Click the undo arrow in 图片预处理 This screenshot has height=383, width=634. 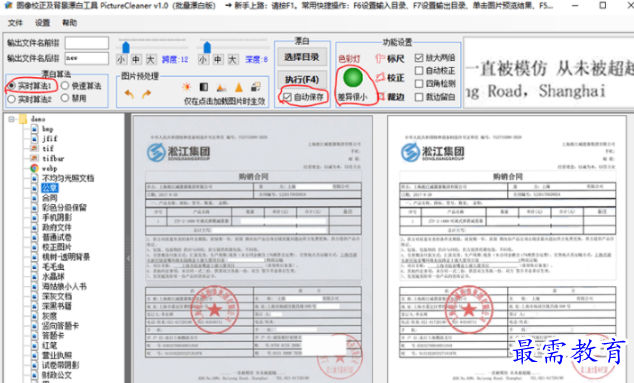coord(129,94)
